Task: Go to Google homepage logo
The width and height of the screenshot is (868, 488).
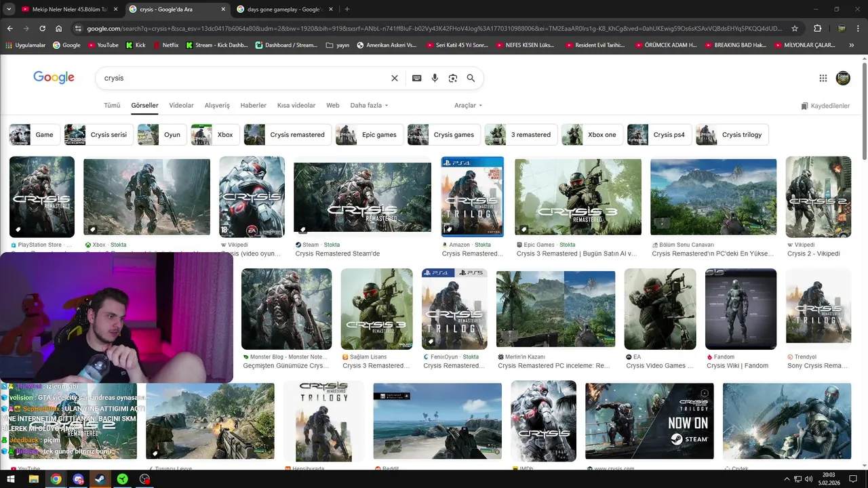Action: coord(54,77)
